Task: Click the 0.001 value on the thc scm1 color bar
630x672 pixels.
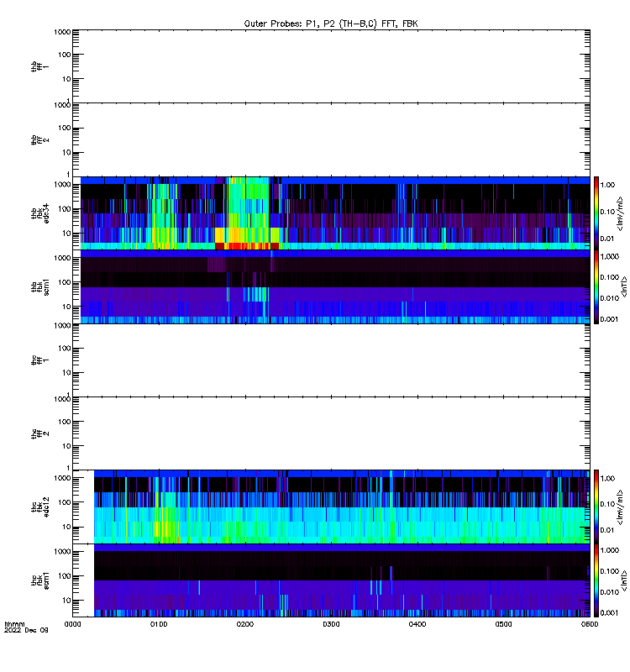Action: pos(609,613)
